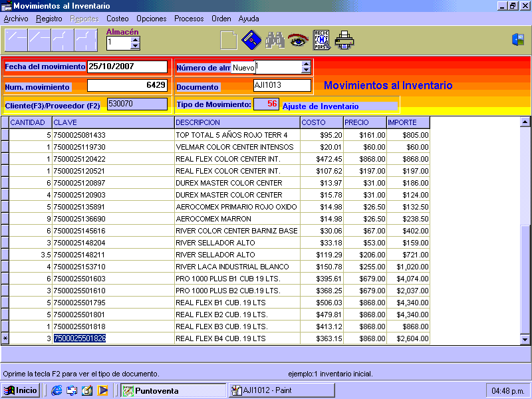This screenshot has width=532, height=399.
Task: Click the eye view icon
Action: [x=298, y=41]
